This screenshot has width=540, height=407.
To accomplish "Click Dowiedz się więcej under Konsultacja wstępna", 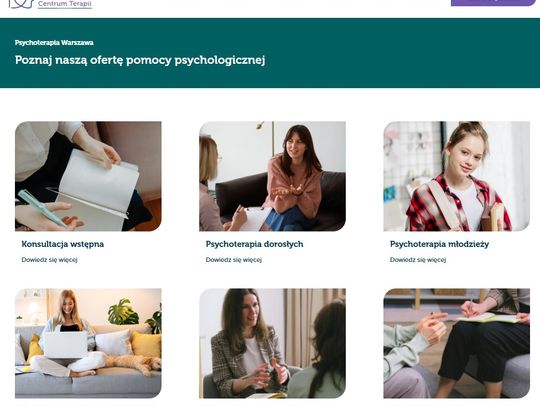I will click(50, 260).
